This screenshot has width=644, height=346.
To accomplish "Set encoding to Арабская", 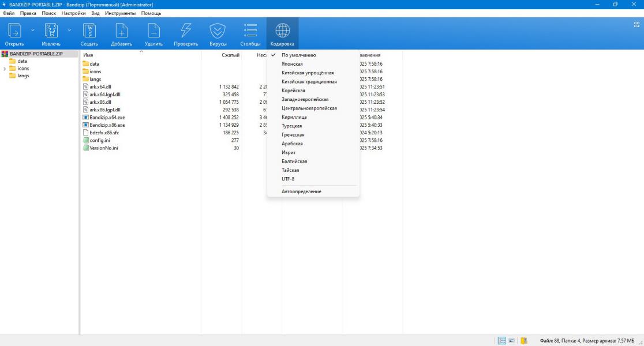I will (313, 144).
